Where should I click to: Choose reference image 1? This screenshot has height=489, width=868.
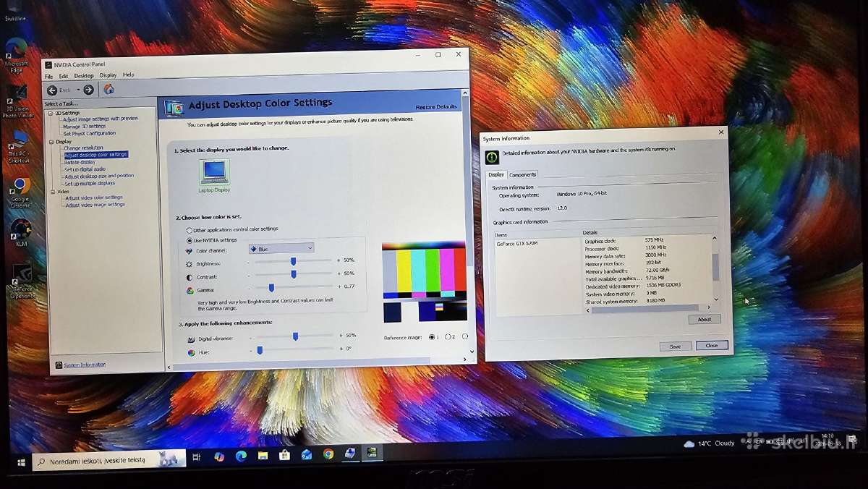(x=432, y=337)
